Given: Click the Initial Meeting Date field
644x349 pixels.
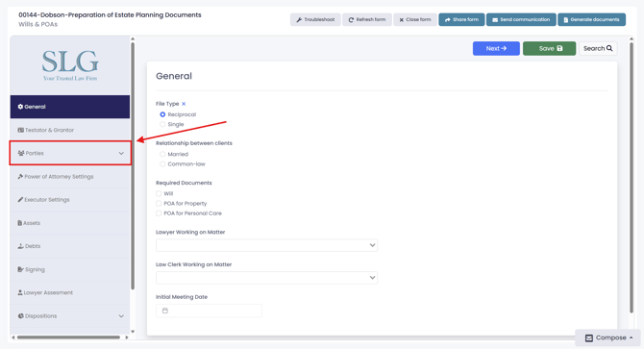Looking at the screenshot, I should (209, 311).
